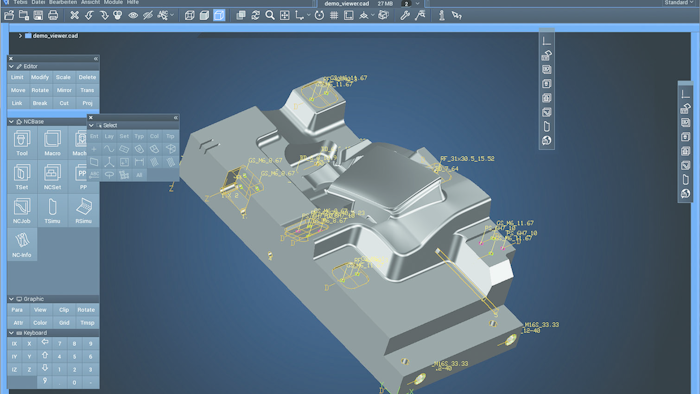The height and width of the screenshot is (394, 700).
Task: Open the Bearbeiten menu
Action: tap(63, 2)
